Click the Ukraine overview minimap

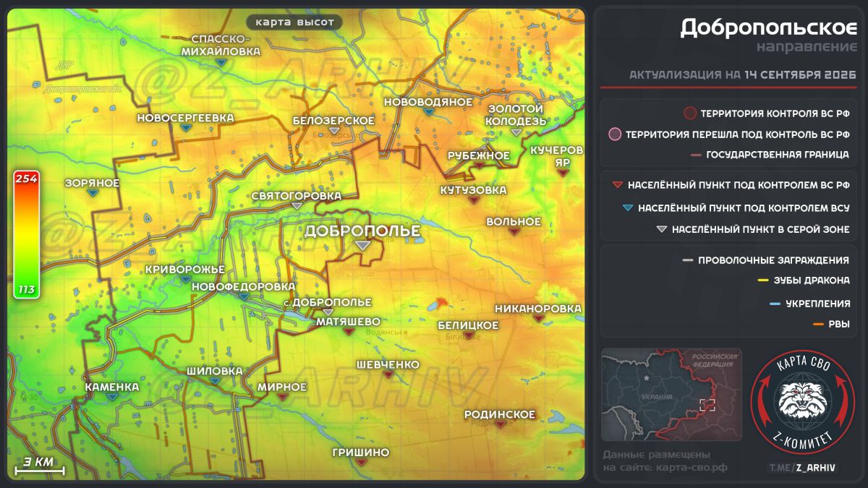coord(671,395)
